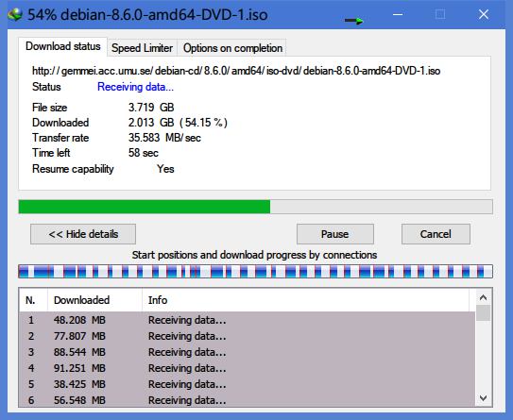Pause the debian ISO download
Image resolution: width=513 pixels, height=420 pixels.
coord(335,234)
